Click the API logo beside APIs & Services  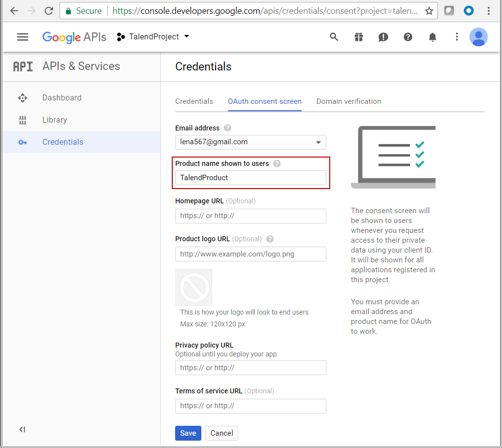23,66
